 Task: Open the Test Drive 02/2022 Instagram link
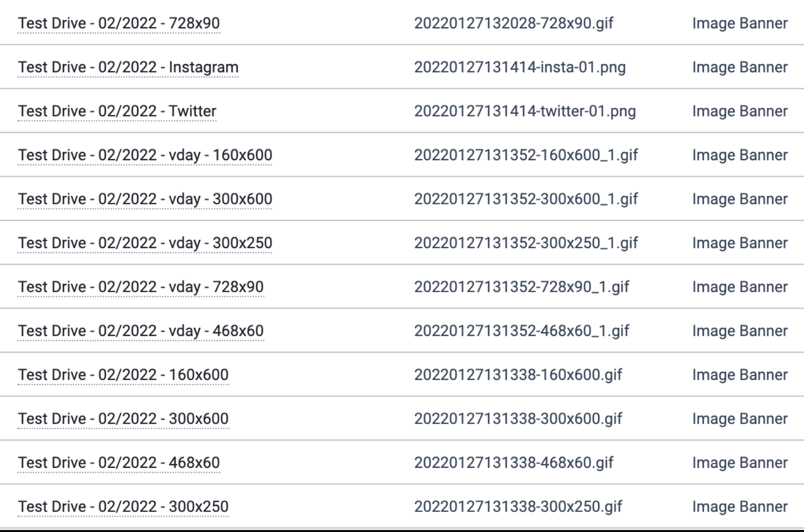click(128, 67)
